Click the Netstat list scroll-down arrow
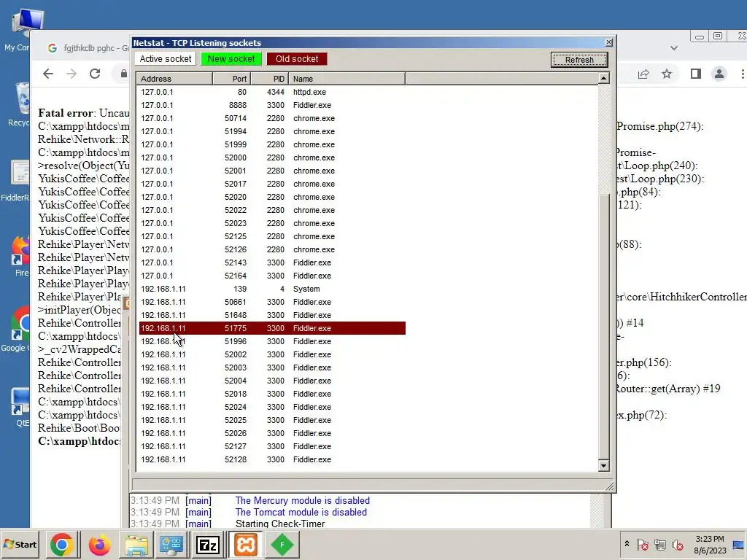This screenshot has width=747, height=560. tap(603, 466)
